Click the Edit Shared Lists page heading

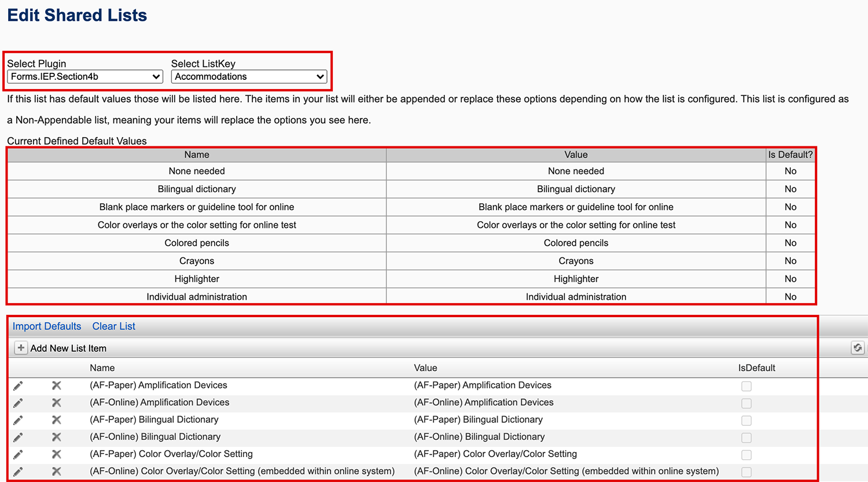[x=77, y=15]
